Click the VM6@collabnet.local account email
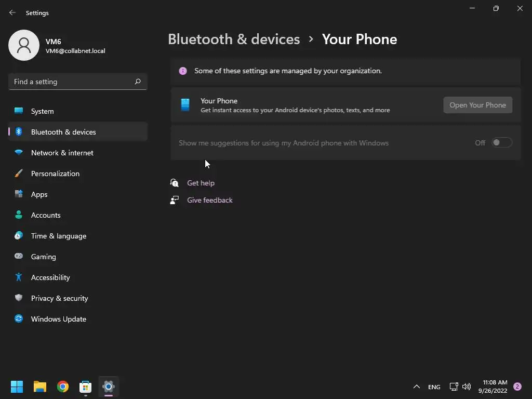 point(75,51)
